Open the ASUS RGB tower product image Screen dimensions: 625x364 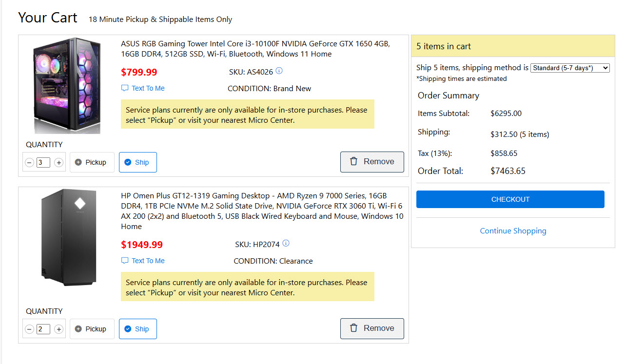coord(67,86)
